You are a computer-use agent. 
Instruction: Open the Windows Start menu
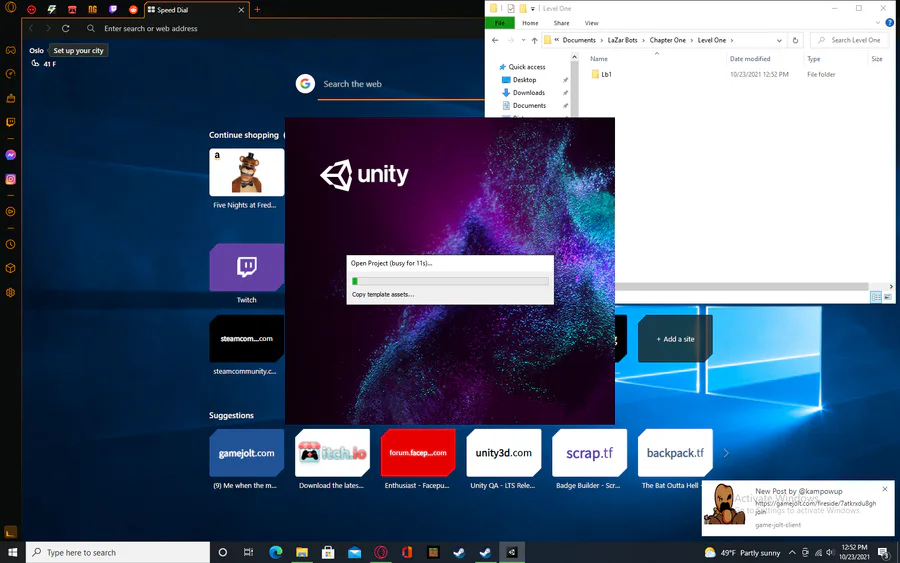(13, 552)
